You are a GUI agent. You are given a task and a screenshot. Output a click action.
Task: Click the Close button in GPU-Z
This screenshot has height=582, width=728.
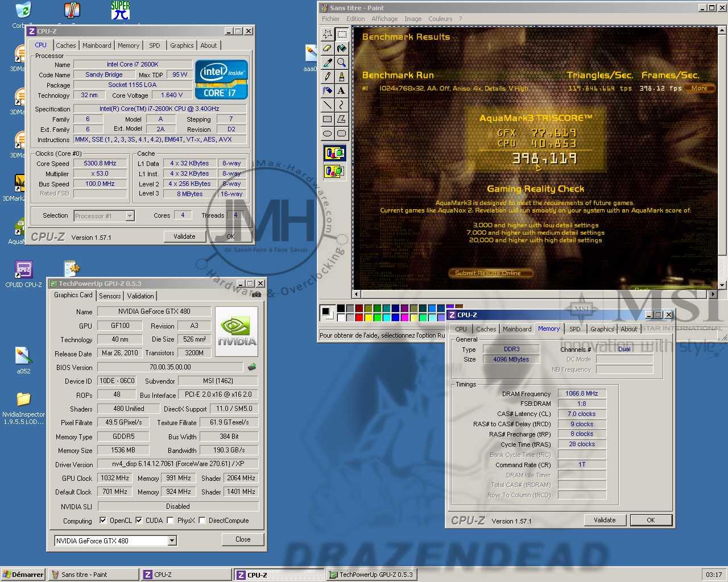coord(243,539)
